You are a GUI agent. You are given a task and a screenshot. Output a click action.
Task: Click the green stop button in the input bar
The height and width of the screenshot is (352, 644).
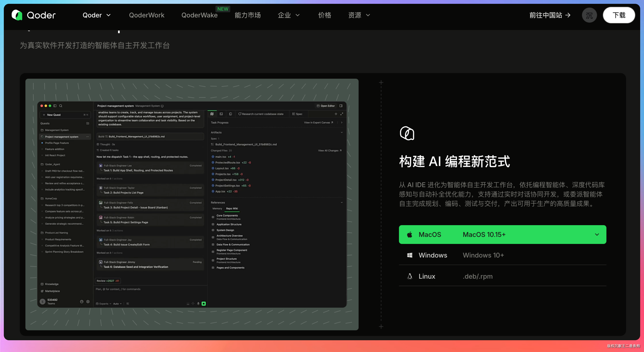[204, 304]
